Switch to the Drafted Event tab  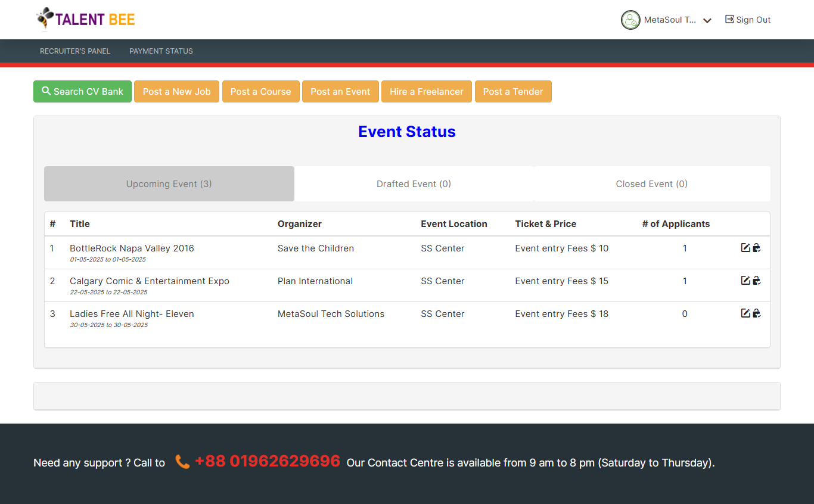pos(414,184)
